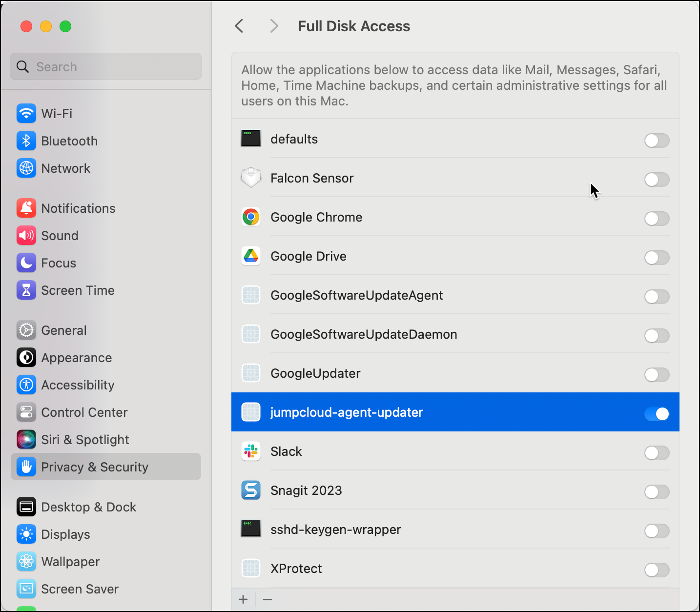Image resolution: width=700 pixels, height=612 pixels.
Task: Click the Screen Time hourglass icon
Action: tap(26, 290)
